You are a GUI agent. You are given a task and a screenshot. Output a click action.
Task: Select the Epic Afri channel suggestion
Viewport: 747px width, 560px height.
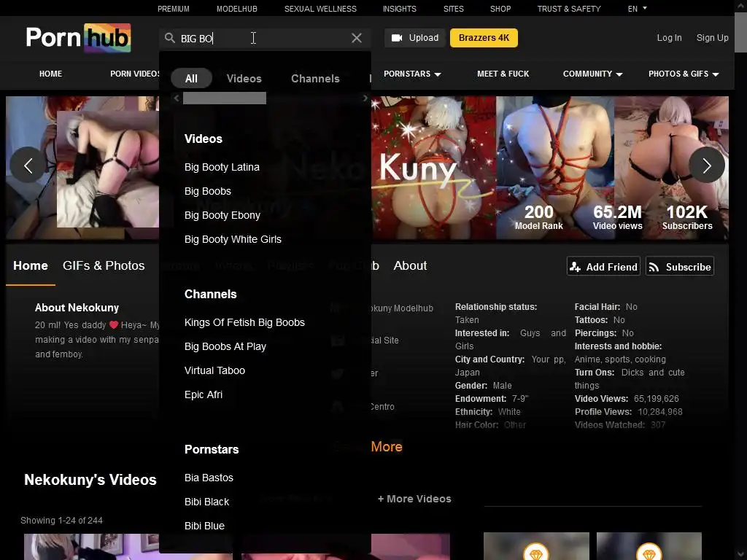(204, 394)
